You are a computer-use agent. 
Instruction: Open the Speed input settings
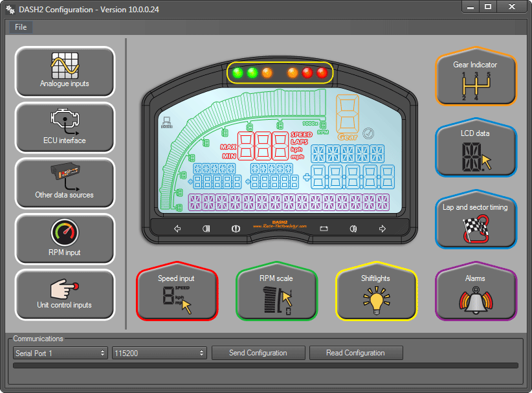click(177, 295)
